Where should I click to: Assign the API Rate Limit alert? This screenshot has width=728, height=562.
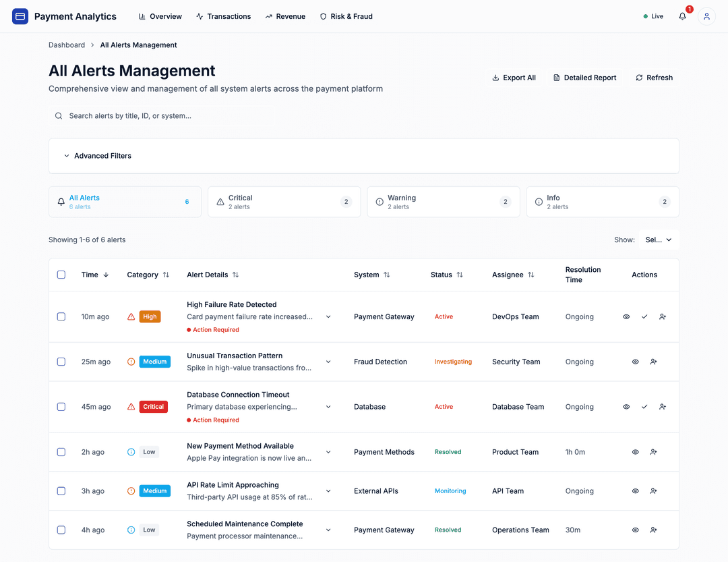click(653, 490)
